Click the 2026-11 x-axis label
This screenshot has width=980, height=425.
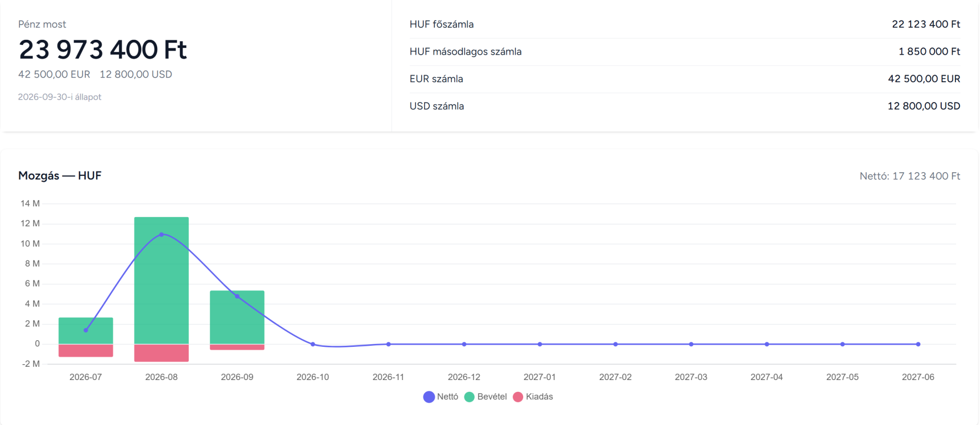[x=388, y=377]
